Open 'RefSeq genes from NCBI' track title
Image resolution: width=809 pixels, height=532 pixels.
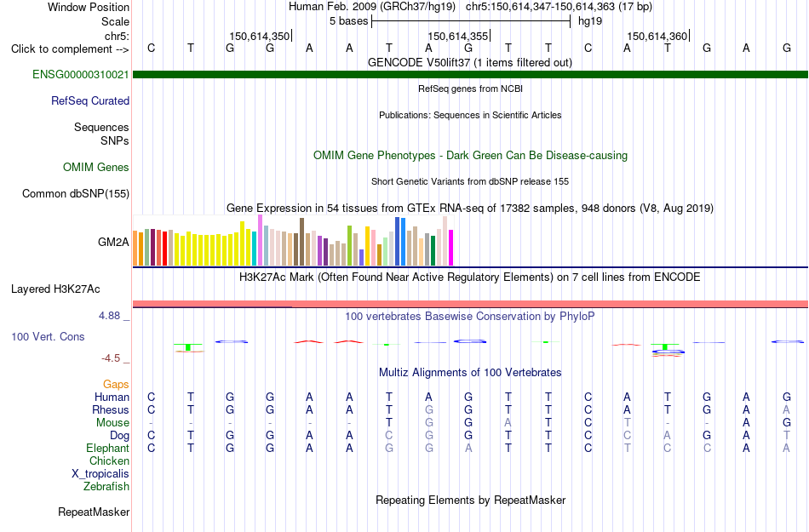coord(471,89)
